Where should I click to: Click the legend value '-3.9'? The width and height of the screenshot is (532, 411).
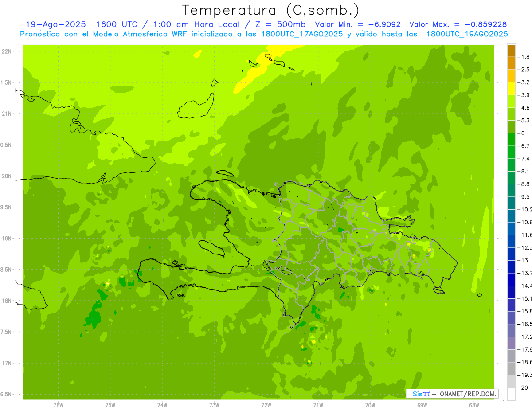pos(524,95)
